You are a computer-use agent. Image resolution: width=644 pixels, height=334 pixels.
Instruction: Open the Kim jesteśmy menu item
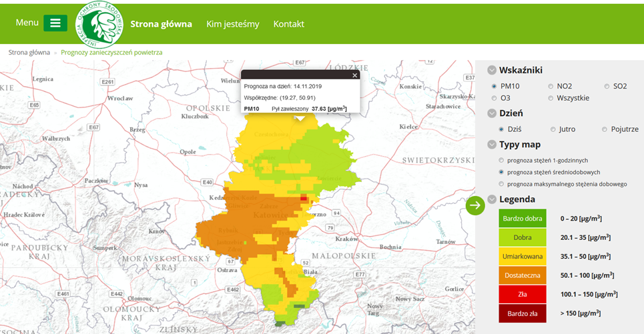232,24
